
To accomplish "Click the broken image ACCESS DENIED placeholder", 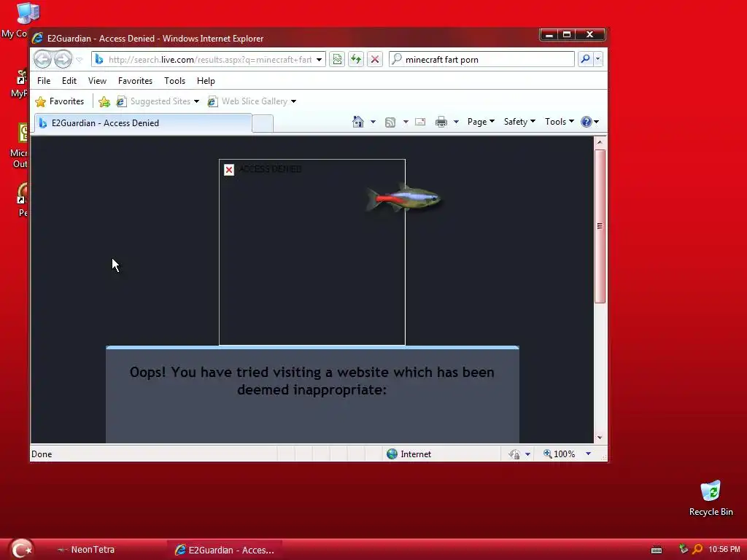I will pyautogui.click(x=312, y=252).
